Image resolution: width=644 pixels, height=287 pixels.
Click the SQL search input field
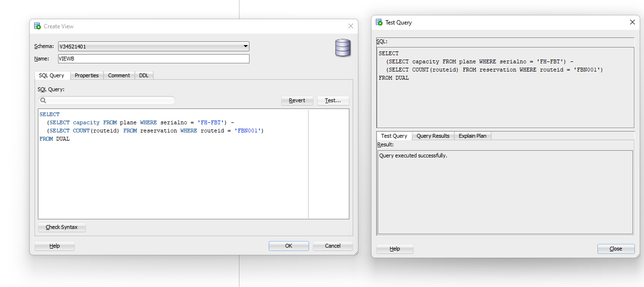click(107, 100)
